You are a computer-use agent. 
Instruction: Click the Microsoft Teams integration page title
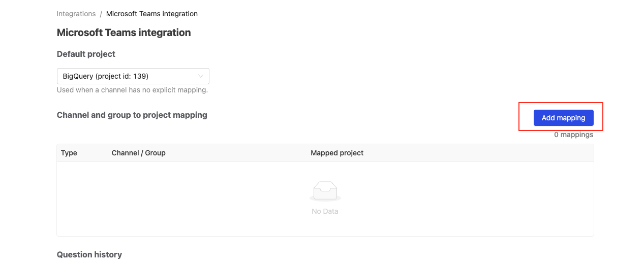tap(124, 32)
